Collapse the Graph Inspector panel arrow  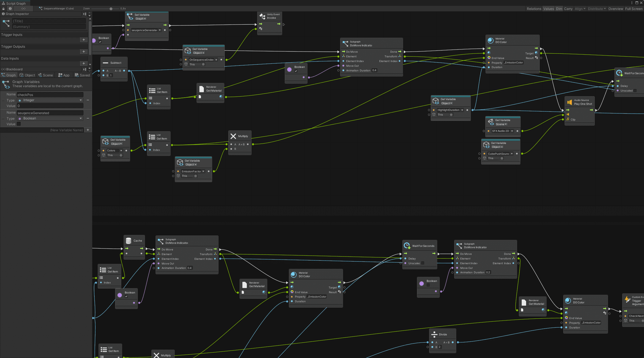click(85, 14)
